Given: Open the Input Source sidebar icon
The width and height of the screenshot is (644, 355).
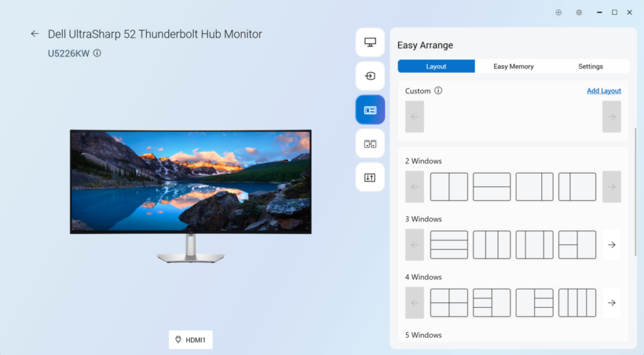Looking at the screenshot, I should click(x=370, y=76).
